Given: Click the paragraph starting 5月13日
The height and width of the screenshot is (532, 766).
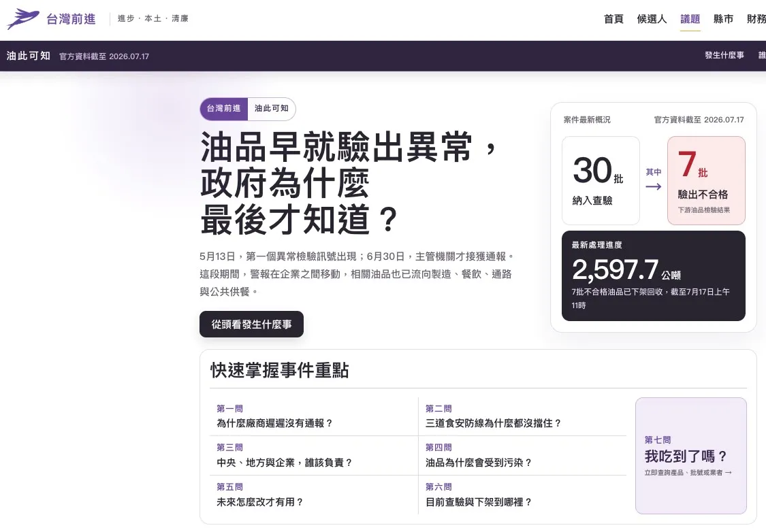Looking at the screenshot, I should pos(357,273).
